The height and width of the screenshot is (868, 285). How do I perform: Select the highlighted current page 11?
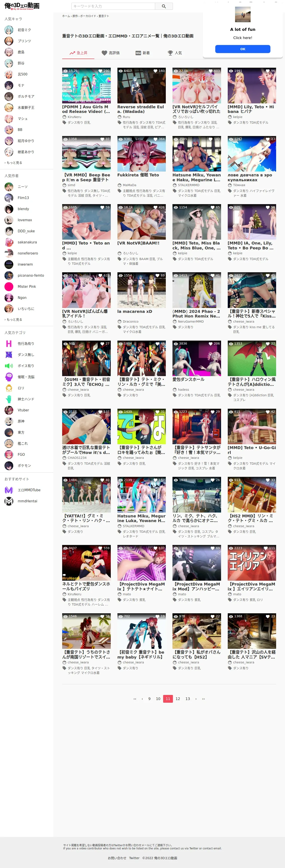[x=168, y=699]
